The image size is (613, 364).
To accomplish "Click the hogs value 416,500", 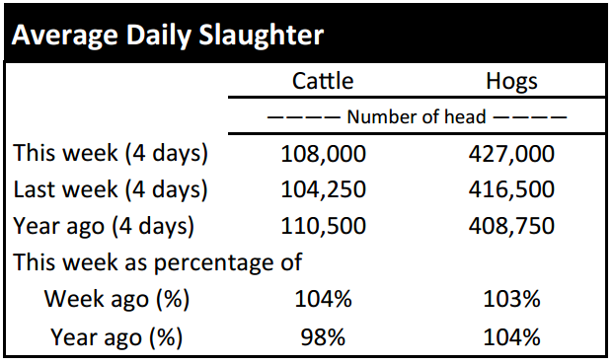I will pos(511,189).
